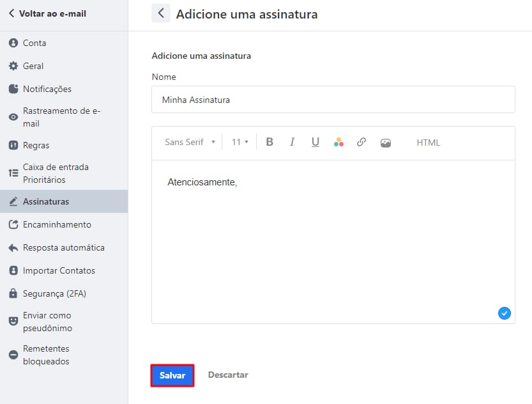Insert a hyperlink into the signature
This screenshot has height=404, width=532.
point(361,143)
